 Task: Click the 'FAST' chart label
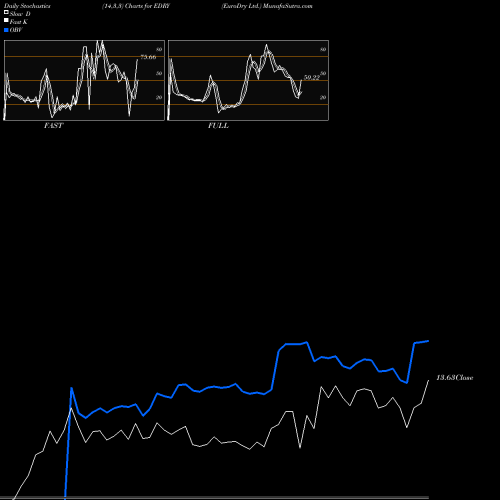pos(53,126)
